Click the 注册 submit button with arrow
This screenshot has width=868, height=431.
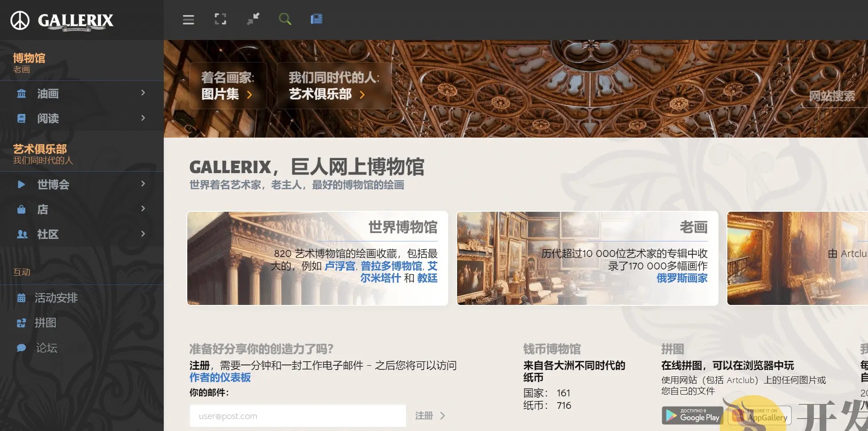[x=430, y=416]
